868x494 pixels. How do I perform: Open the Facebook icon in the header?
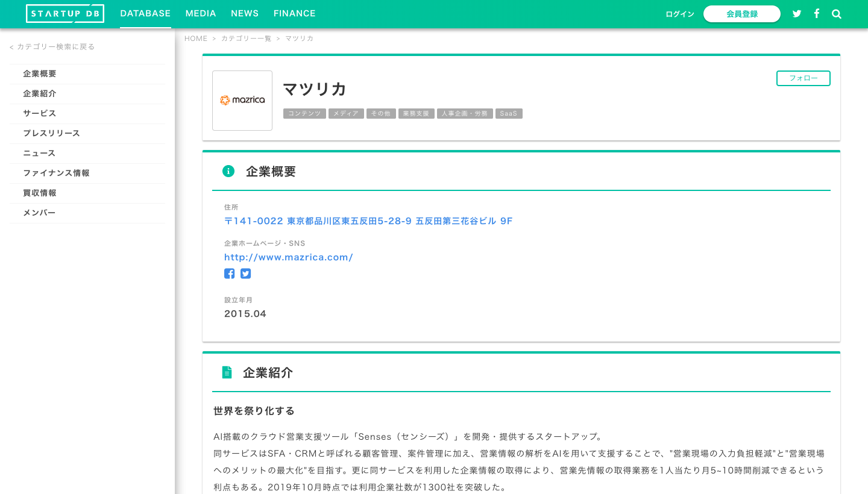point(817,13)
